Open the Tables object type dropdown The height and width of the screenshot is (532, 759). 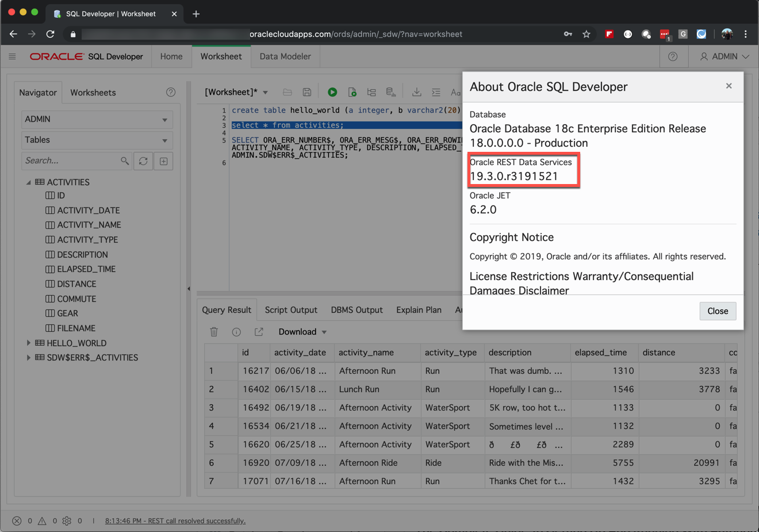tap(97, 140)
